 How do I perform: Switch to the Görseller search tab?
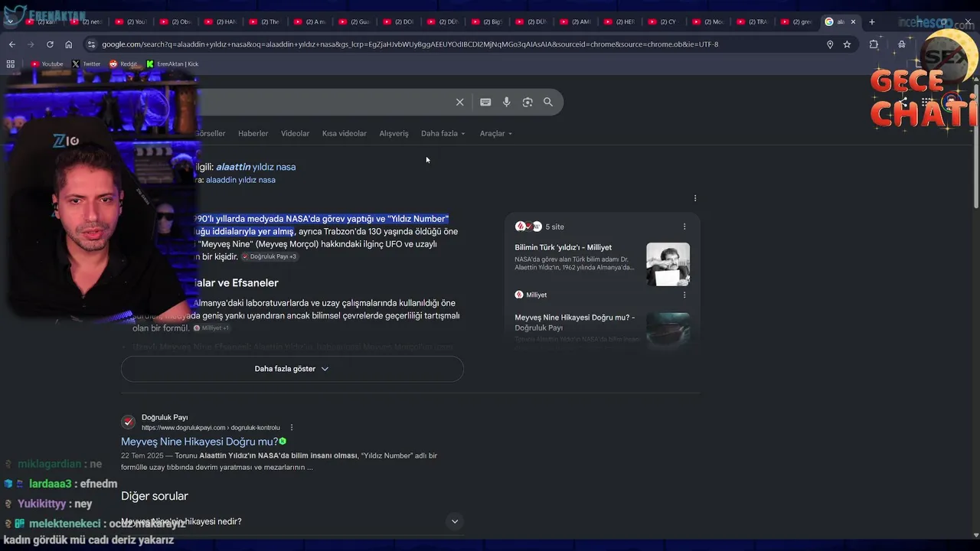tap(210, 133)
